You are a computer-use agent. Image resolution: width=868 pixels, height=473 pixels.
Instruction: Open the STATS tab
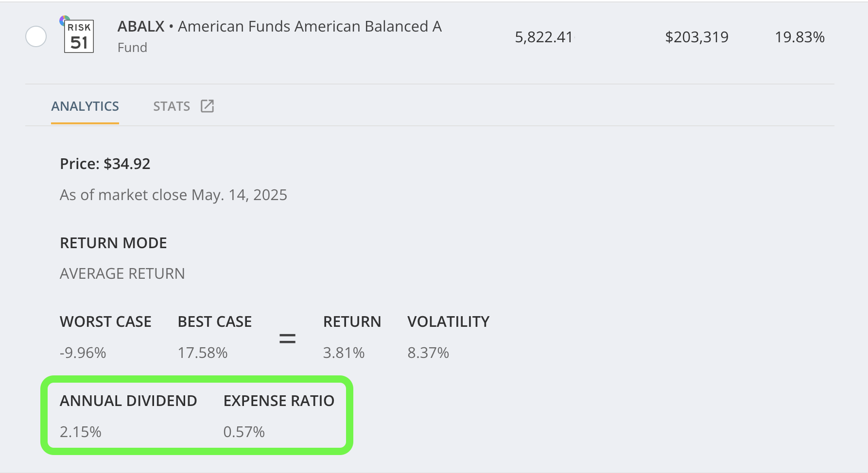coord(171,106)
